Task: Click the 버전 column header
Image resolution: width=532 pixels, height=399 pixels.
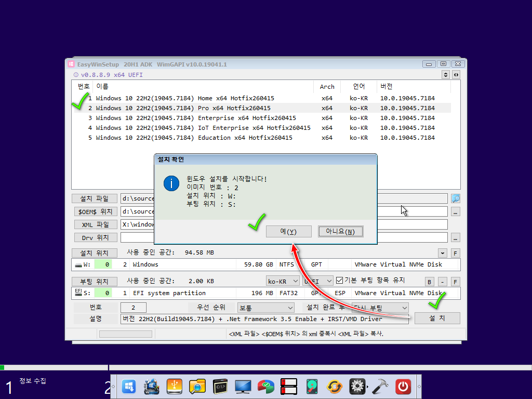Action: (x=414, y=87)
